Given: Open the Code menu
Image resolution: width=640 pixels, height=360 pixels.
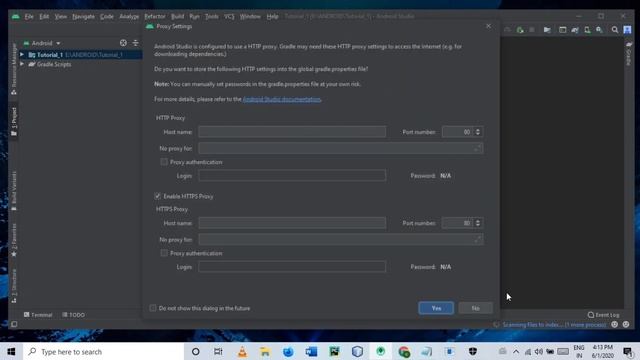Looking at the screenshot, I should (x=107, y=16).
